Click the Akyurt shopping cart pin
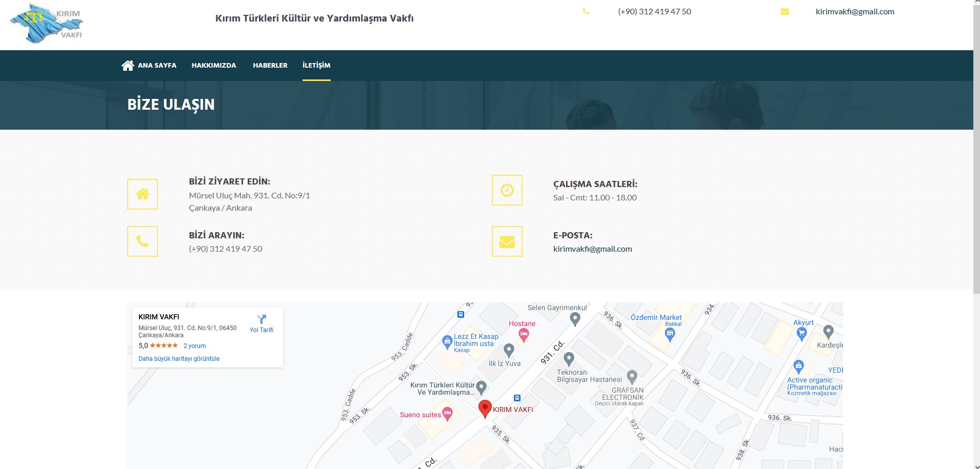The image size is (980, 469). click(x=802, y=334)
